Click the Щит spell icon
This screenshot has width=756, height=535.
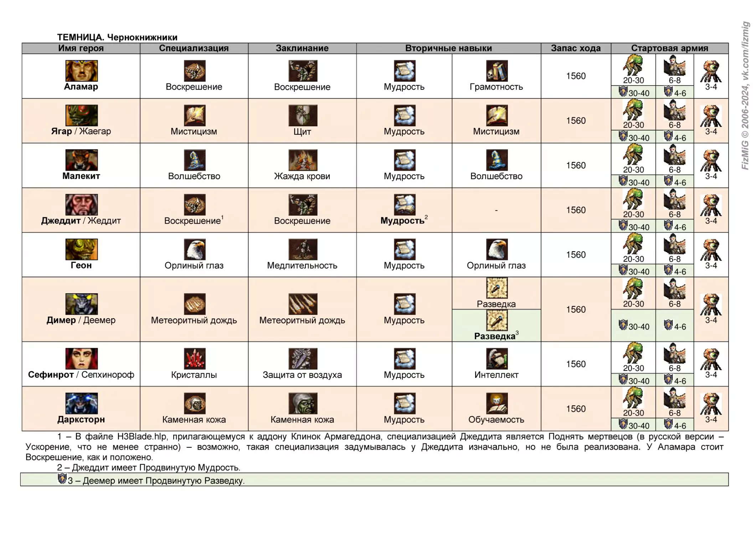click(x=303, y=115)
